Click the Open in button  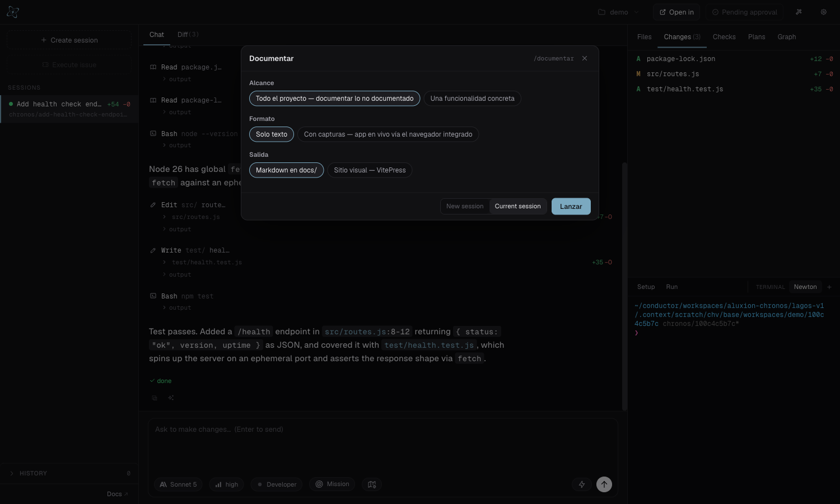676,12
